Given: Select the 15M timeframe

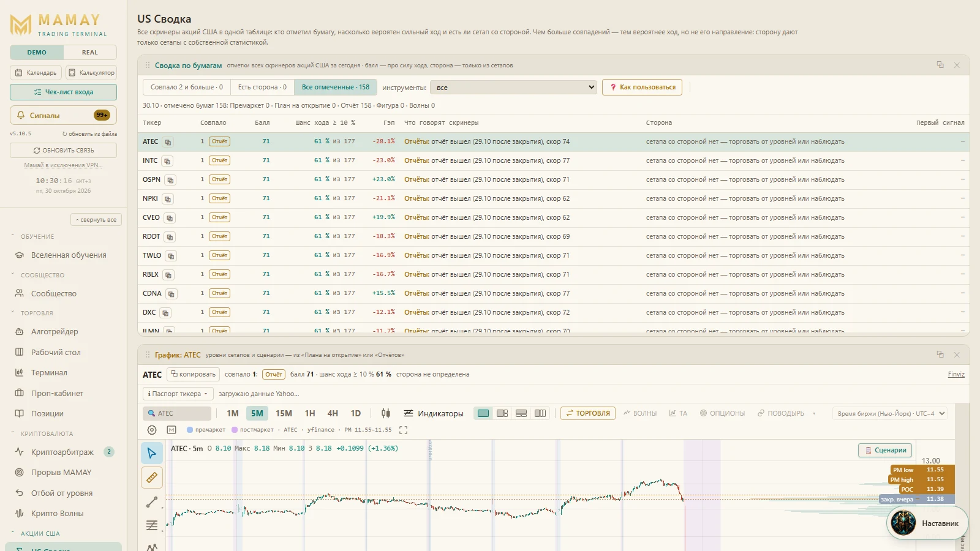Looking at the screenshot, I should coord(284,413).
